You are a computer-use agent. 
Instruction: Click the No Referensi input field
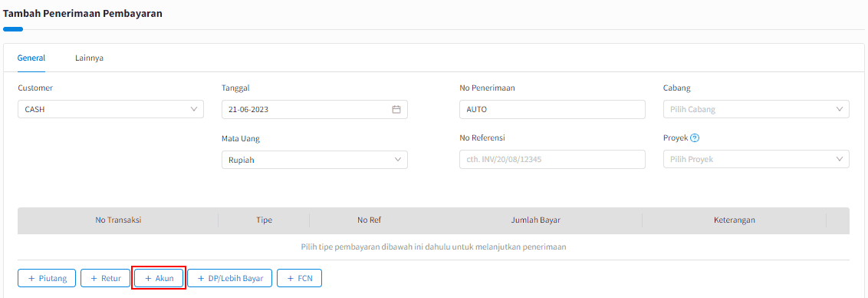(552, 160)
